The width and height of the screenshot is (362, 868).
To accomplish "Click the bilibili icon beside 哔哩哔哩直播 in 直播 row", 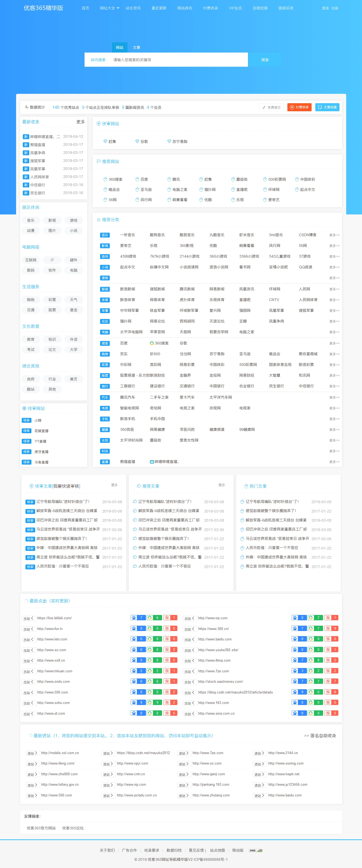I will 152,462.
